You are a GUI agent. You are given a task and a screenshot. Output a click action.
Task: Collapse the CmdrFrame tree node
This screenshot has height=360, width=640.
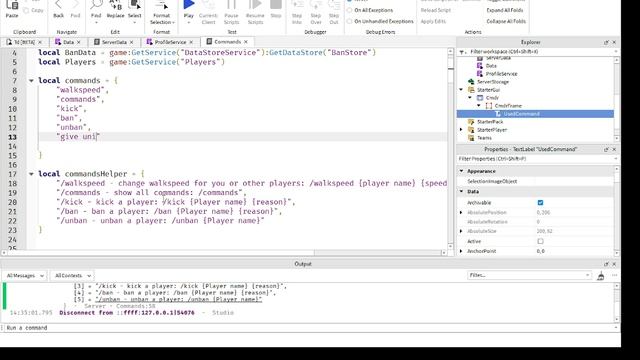coord(479,106)
